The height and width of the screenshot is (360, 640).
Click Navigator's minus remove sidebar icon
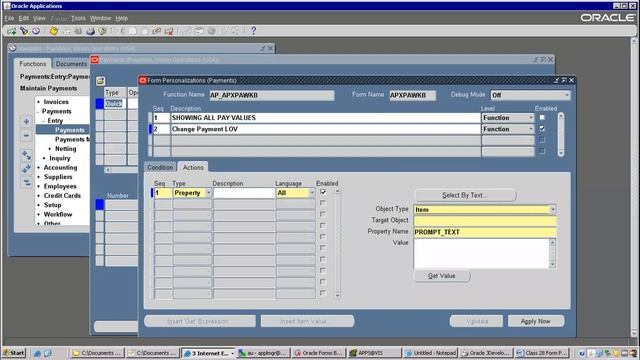pos(27,136)
